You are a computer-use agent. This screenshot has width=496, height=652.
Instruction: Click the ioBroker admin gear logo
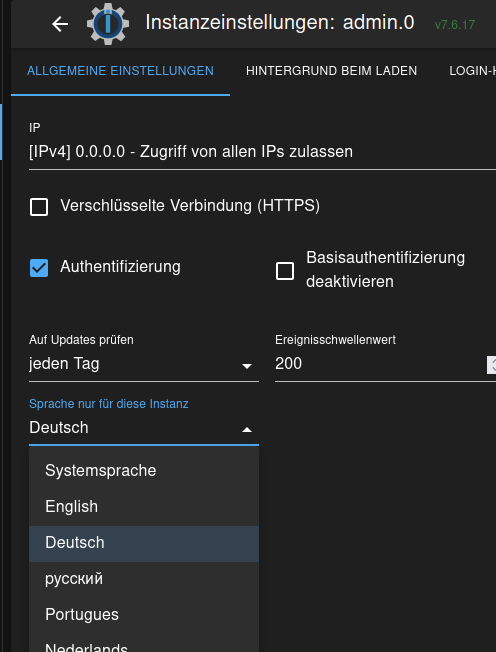pos(108,24)
